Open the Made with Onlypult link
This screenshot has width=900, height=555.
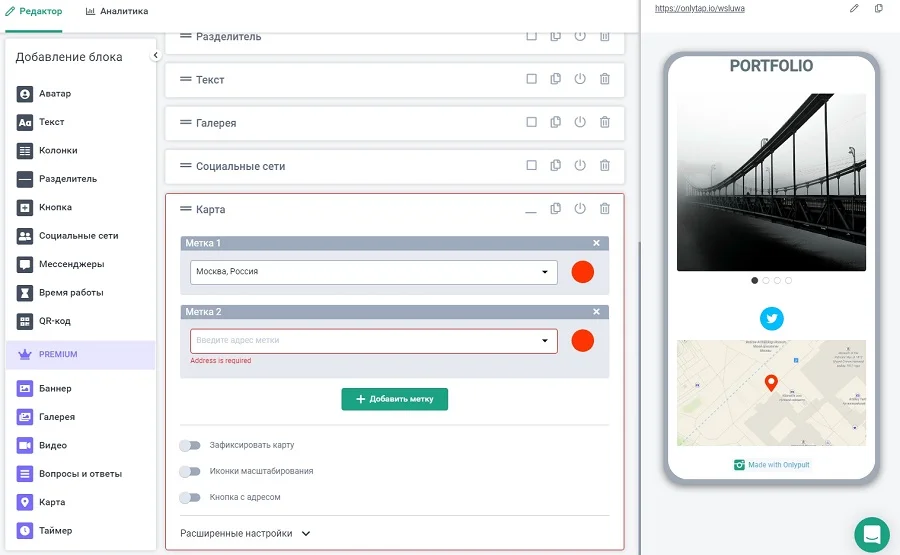[771, 465]
